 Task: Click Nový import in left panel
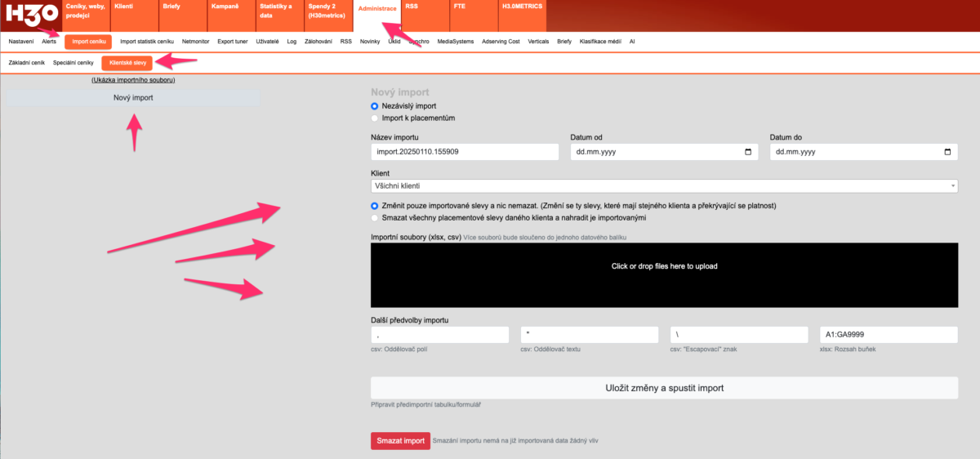[x=133, y=98]
